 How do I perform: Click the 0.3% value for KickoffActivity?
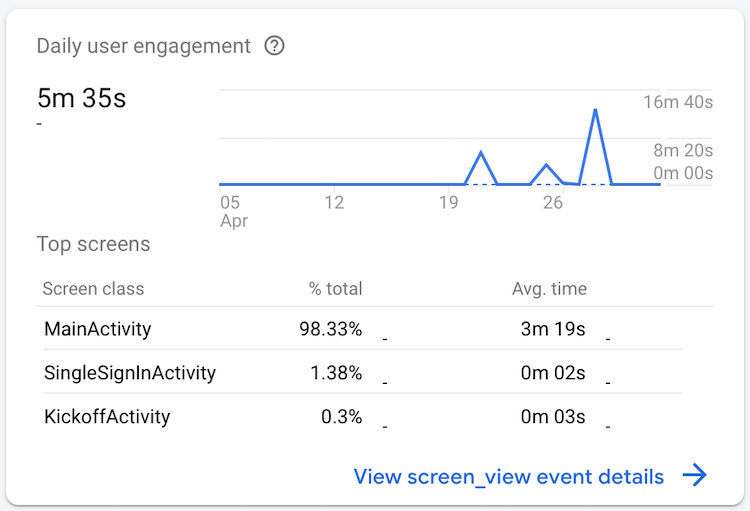point(341,417)
